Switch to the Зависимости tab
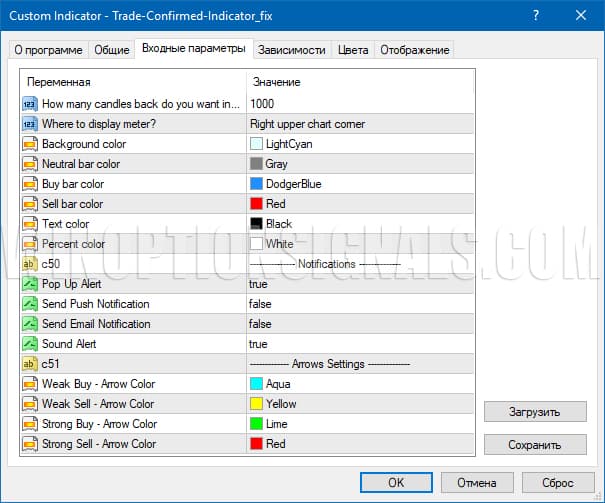This screenshot has height=503, width=605. [291, 49]
